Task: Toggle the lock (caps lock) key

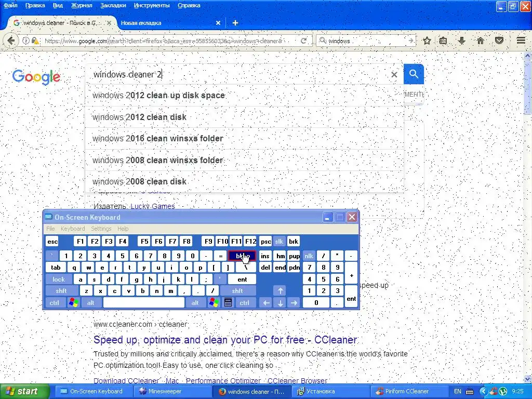Action: click(58, 279)
